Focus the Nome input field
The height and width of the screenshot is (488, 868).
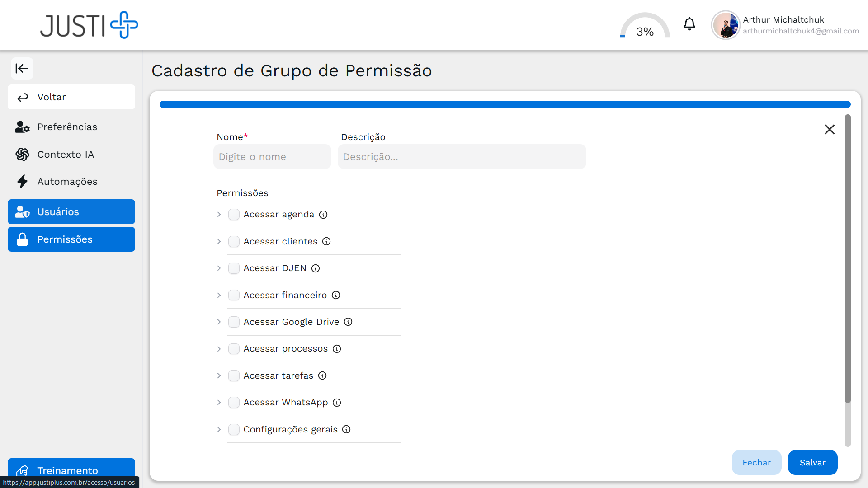click(x=272, y=157)
